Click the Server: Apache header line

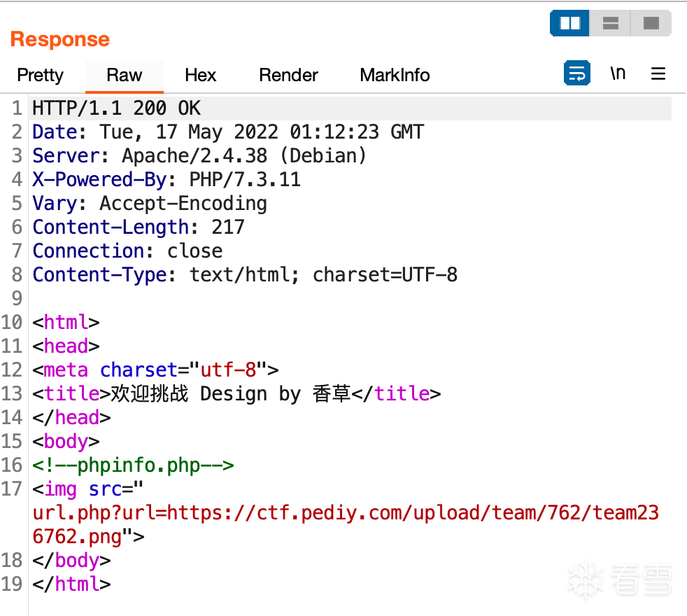point(199,156)
